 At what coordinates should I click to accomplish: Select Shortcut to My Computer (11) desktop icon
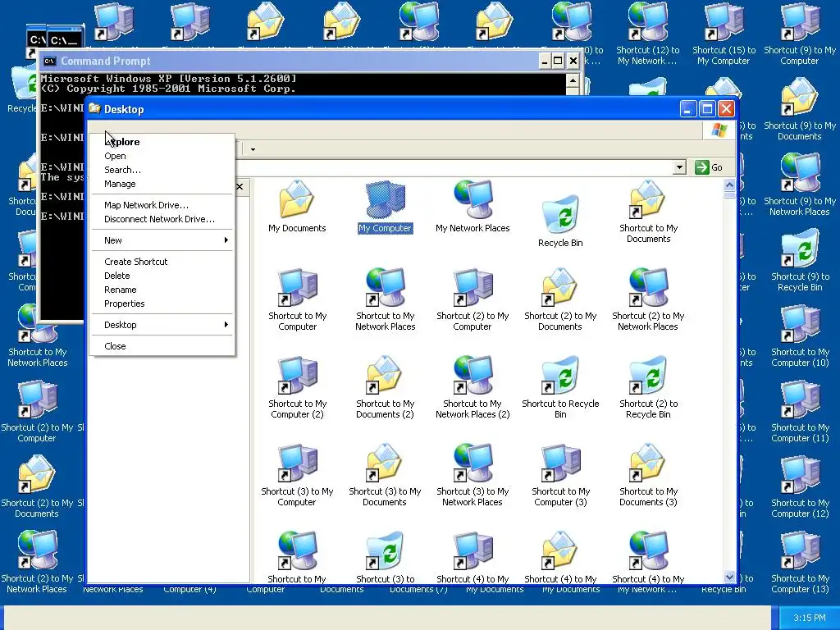click(x=800, y=412)
